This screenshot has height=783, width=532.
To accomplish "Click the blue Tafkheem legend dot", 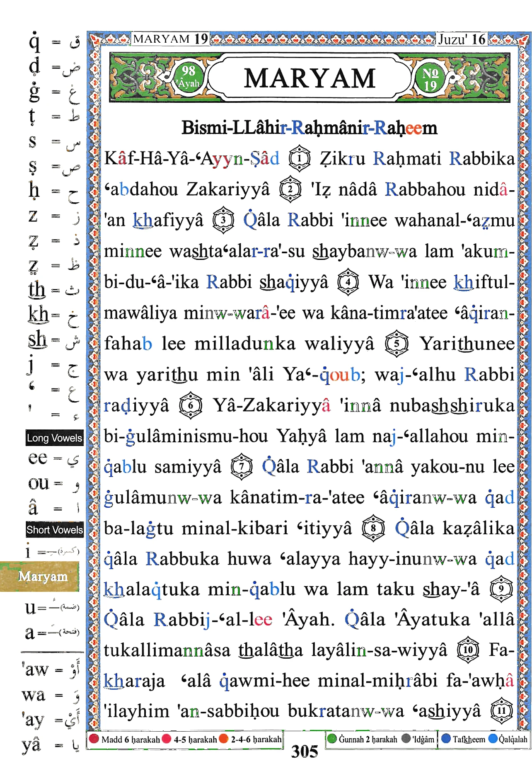I will pyautogui.click(x=446, y=739).
